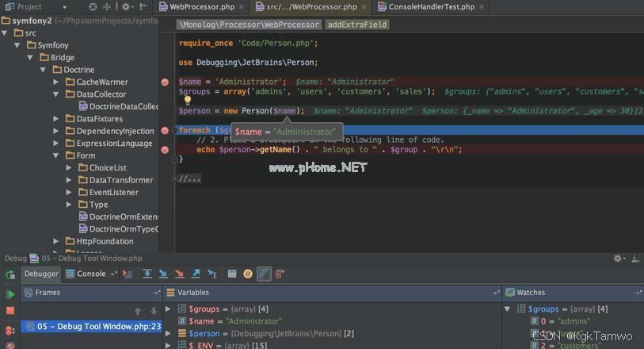Click the yellow lightbulb intention icon

(187, 100)
